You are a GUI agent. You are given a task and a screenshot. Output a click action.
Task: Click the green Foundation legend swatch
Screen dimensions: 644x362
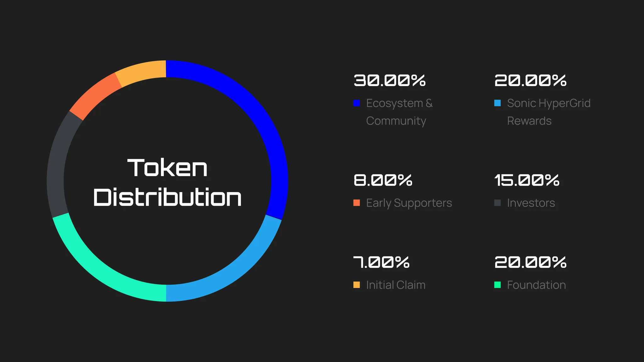(x=497, y=285)
